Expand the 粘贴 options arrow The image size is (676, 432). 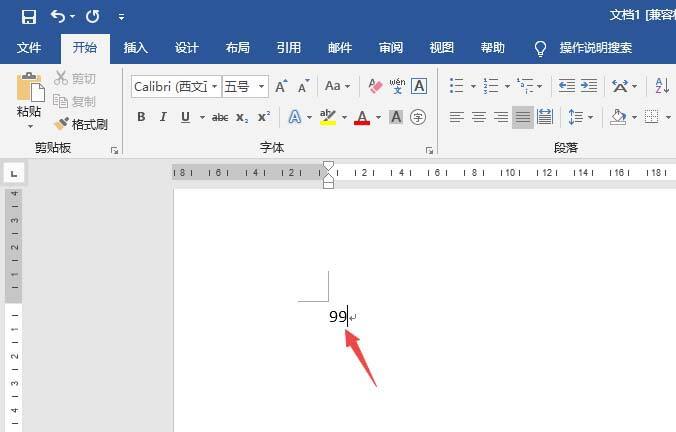(30, 126)
